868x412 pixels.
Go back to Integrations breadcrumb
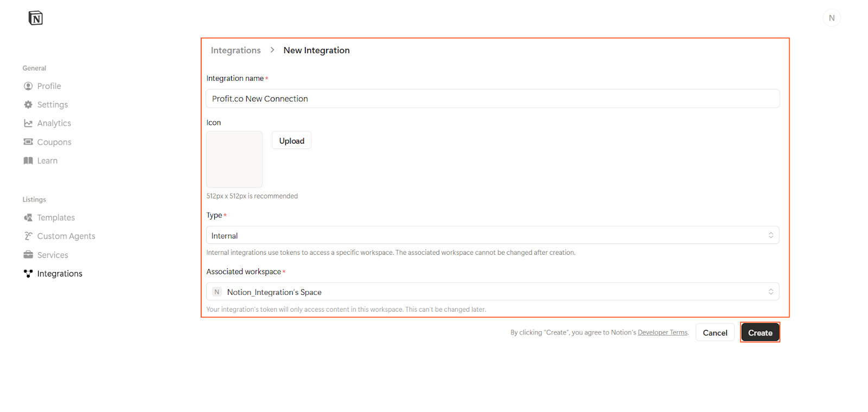pyautogui.click(x=236, y=50)
